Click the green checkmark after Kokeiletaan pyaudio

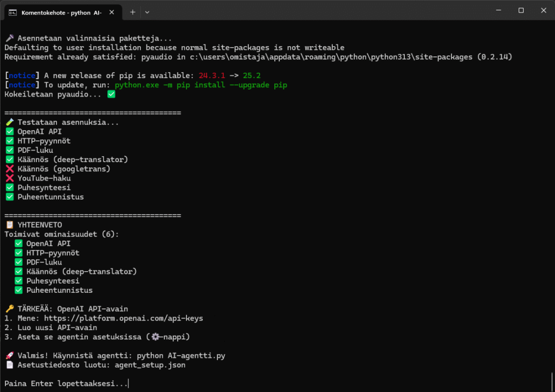111,94
